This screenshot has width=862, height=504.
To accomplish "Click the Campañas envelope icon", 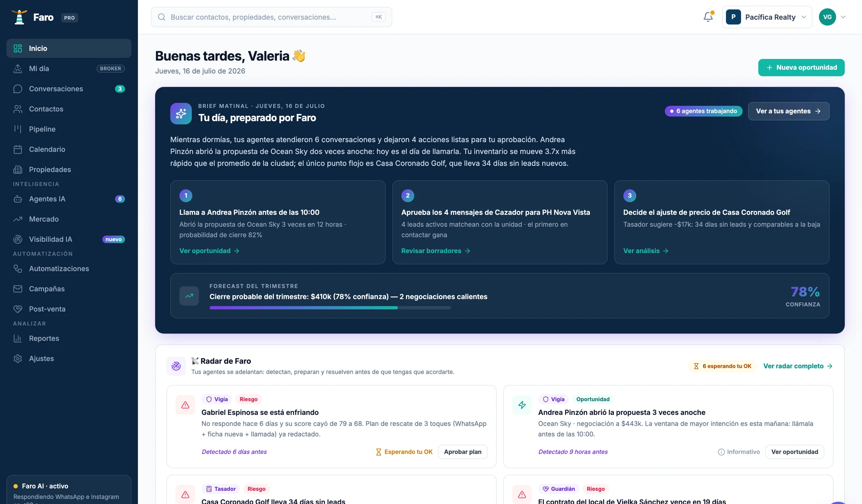I will pyautogui.click(x=18, y=289).
